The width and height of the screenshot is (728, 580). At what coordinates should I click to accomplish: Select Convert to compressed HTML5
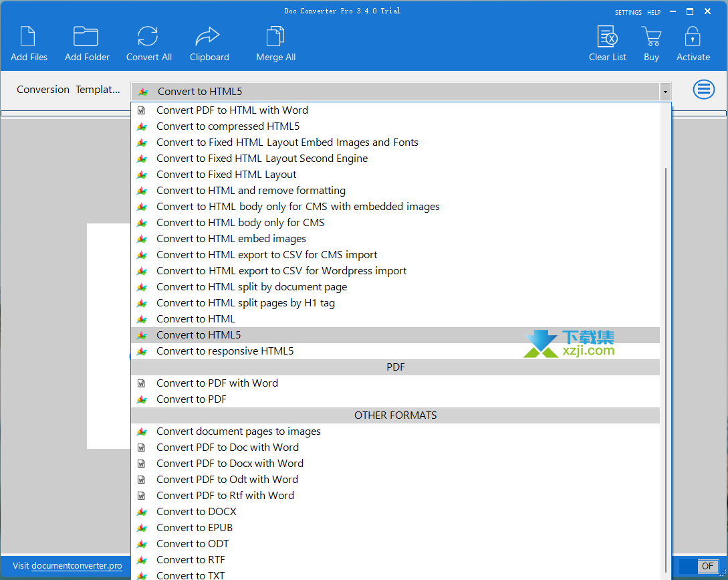pyautogui.click(x=395, y=126)
